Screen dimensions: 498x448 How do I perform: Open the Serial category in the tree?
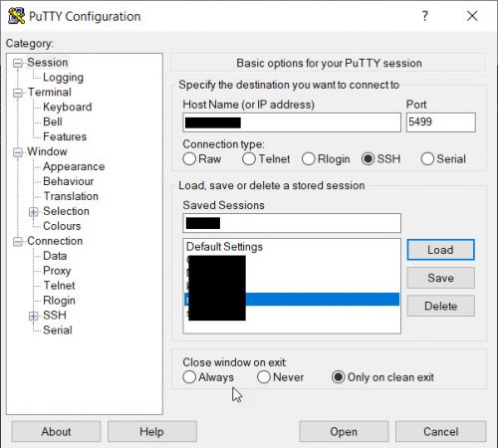click(58, 331)
